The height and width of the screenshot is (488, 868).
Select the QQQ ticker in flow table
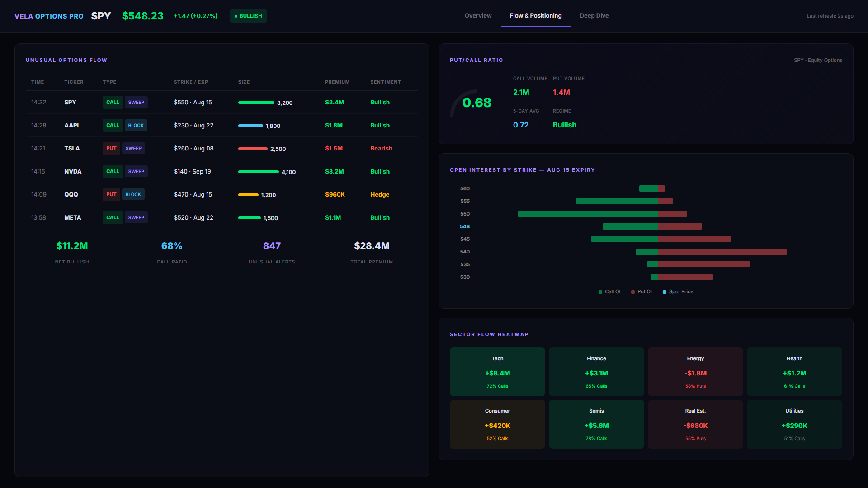(x=71, y=194)
